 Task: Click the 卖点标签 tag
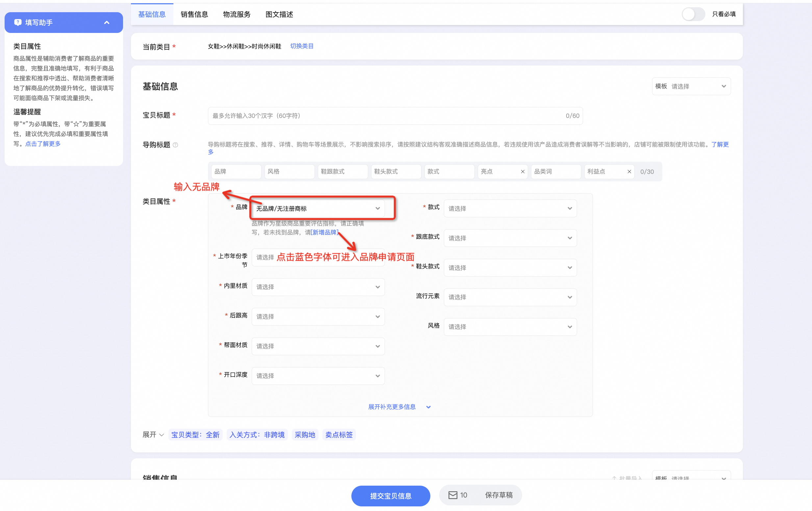pyautogui.click(x=339, y=435)
